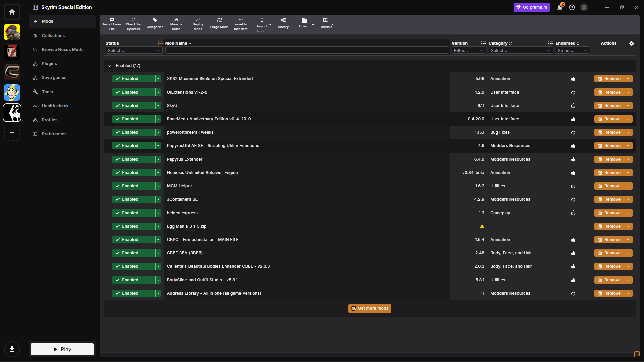The image size is (644, 362).
Task: Toggle Enabled for Papyrus Extender
Action: [x=133, y=159]
